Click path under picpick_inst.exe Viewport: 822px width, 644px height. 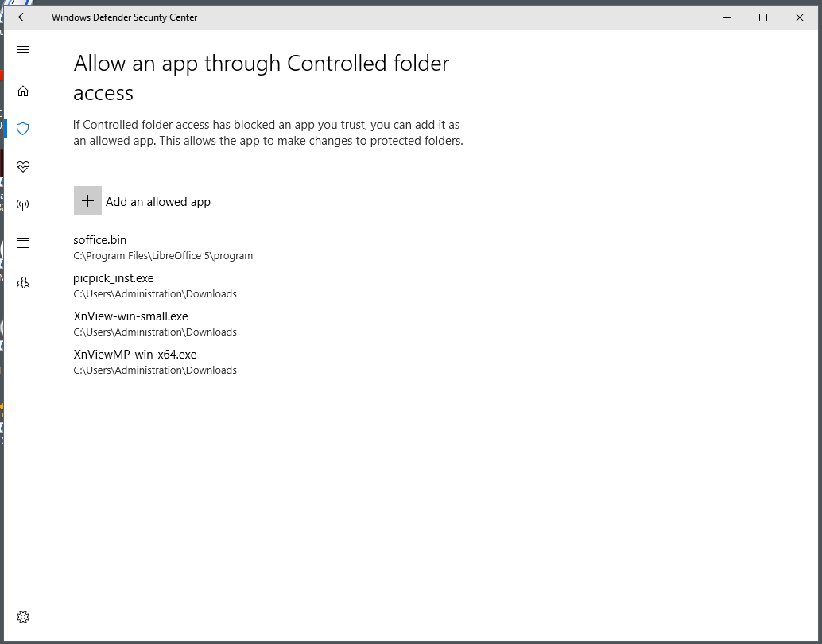(x=155, y=294)
